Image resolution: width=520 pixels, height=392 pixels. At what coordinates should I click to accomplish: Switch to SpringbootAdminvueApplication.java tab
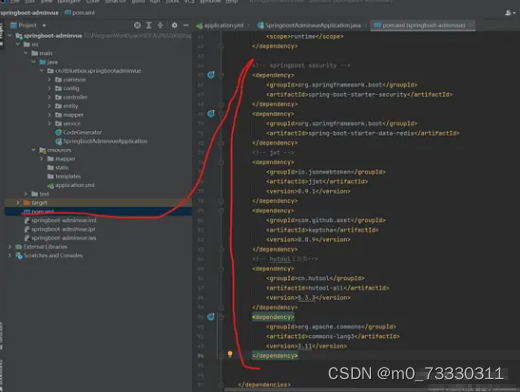point(313,25)
